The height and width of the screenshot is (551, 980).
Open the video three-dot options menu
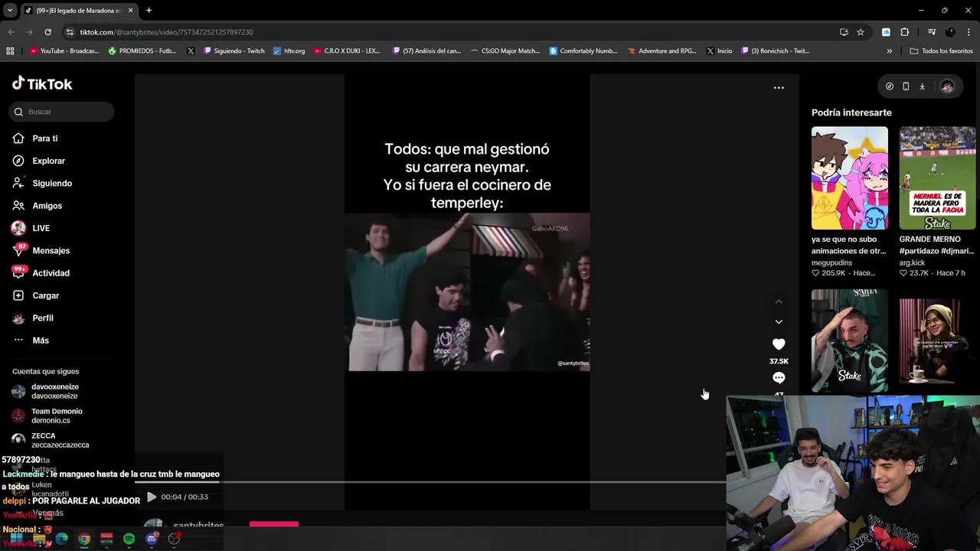point(779,88)
